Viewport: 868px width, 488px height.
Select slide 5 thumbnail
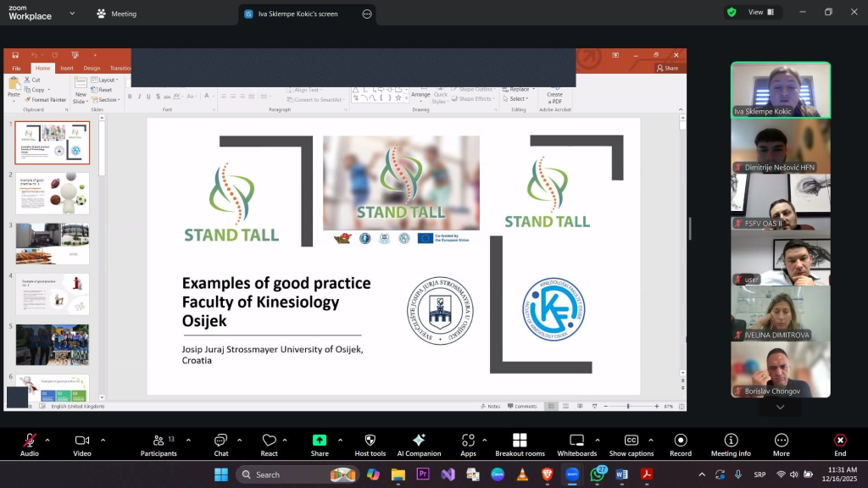pyautogui.click(x=52, y=345)
